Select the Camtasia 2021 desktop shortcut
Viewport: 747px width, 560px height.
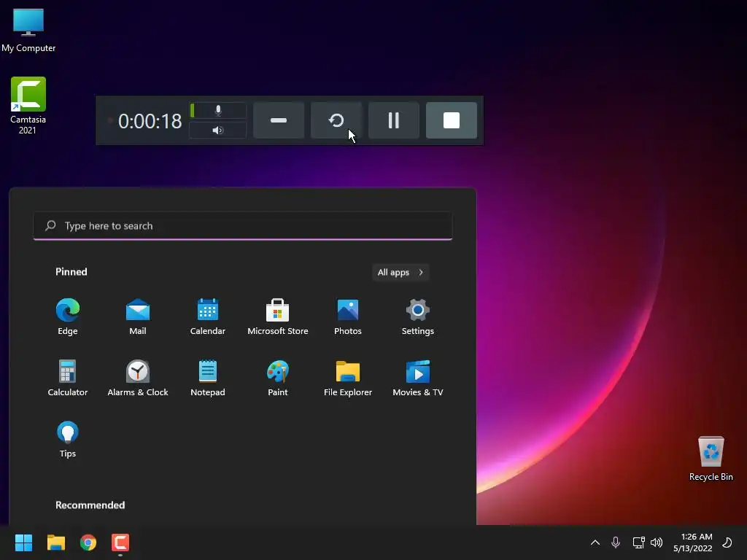click(28, 106)
